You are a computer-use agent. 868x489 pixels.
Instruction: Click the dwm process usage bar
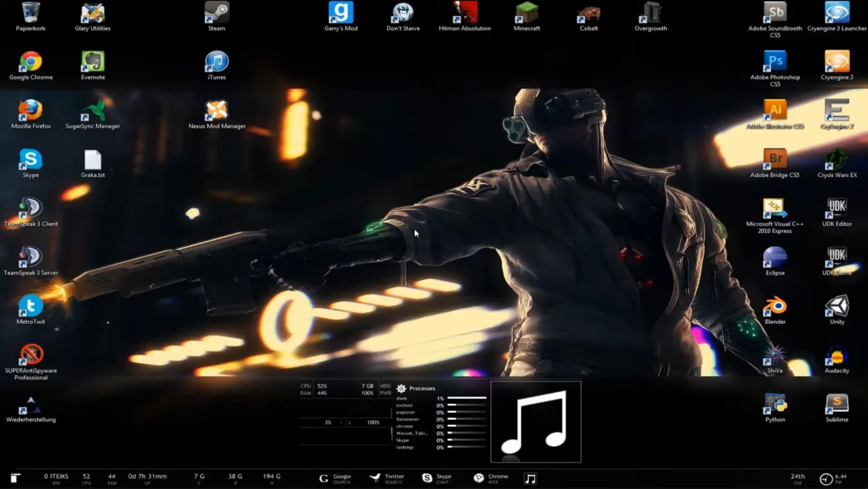[x=467, y=398]
